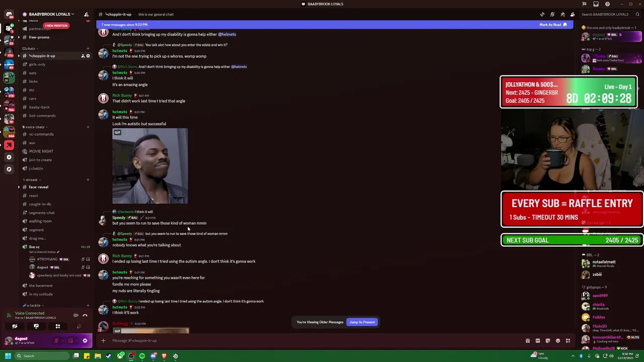Open microphone input options chevron
This screenshot has height=362, width=644.
pyautogui.click(x=62, y=341)
